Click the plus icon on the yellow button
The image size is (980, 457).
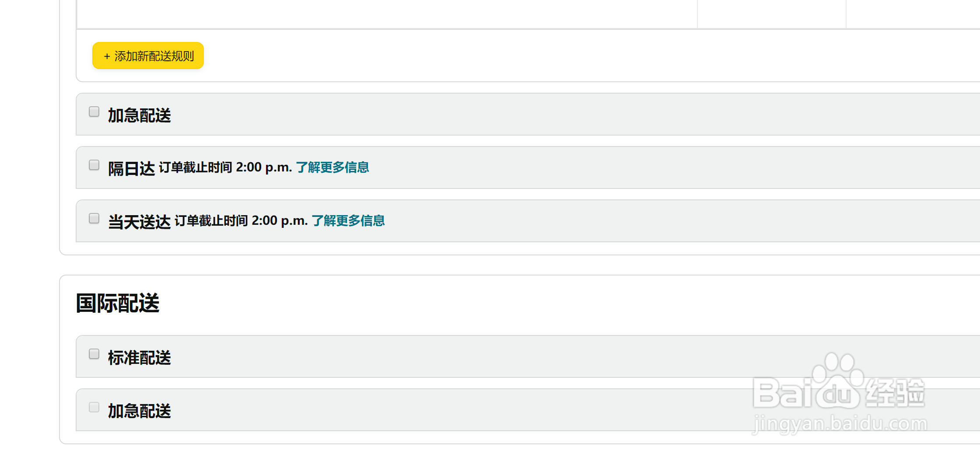click(x=107, y=56)
